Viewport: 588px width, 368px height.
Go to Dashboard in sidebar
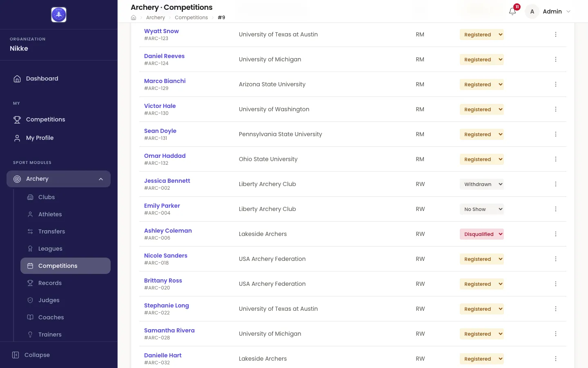[x=58, y=79]
